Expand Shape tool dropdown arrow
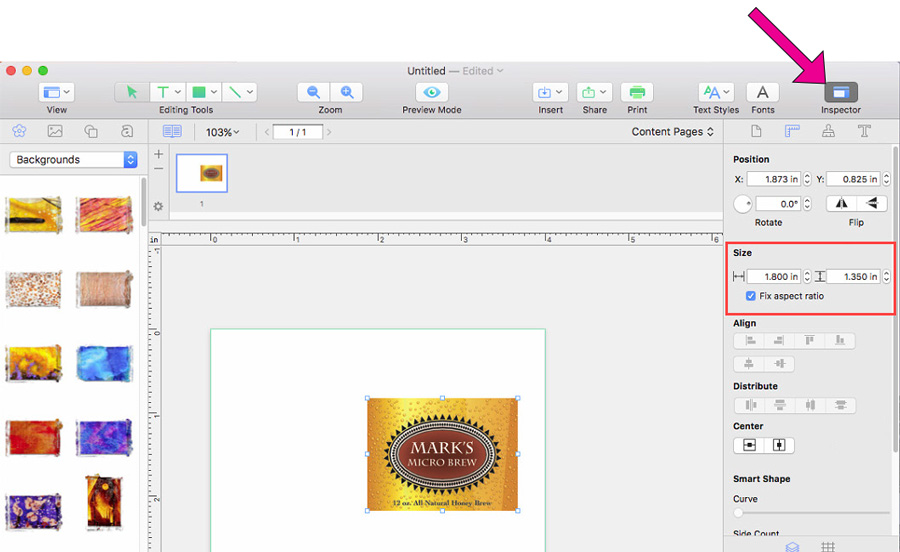Image resolution: width=900 pixels, height=552 pixels. [214, 92]
